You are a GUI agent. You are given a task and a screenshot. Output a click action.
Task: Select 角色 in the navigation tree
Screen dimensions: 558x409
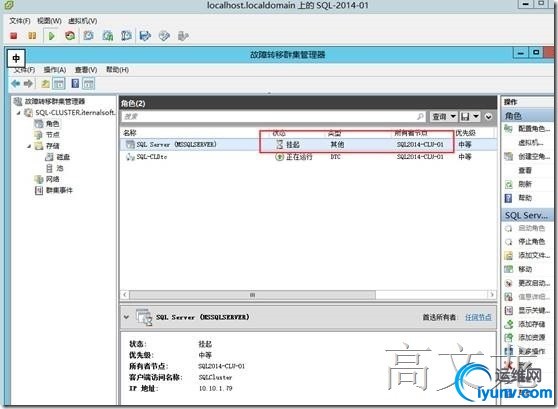point(52,124)
